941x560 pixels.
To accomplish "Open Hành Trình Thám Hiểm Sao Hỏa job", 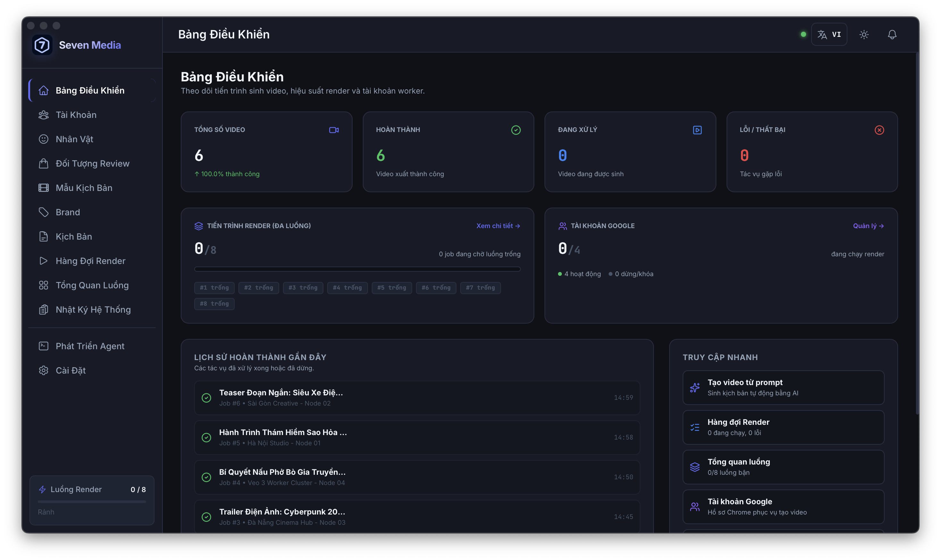I will point(417,437).
